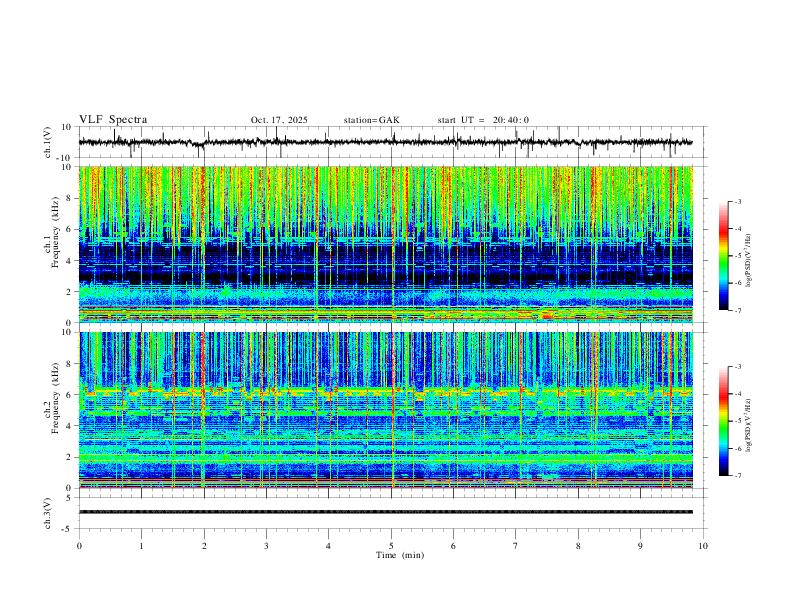Click the "VLF Spectra" plot title

point(113,120)
